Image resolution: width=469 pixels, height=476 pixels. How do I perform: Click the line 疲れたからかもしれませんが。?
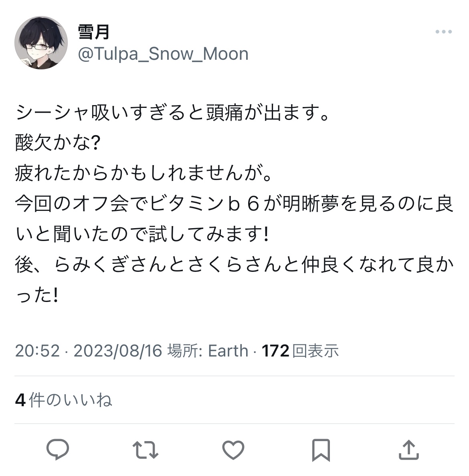(x=144, y=173)
